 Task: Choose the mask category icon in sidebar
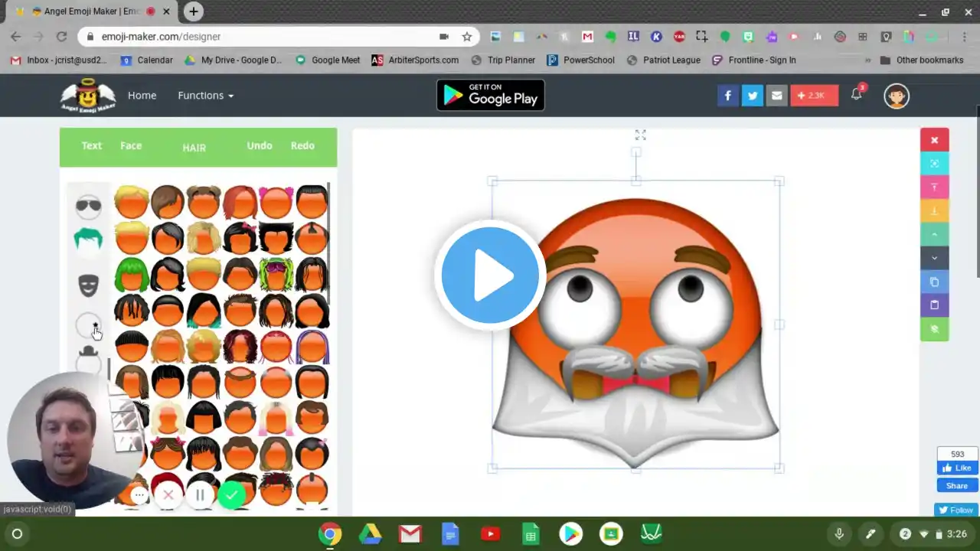tap(89, 286)
